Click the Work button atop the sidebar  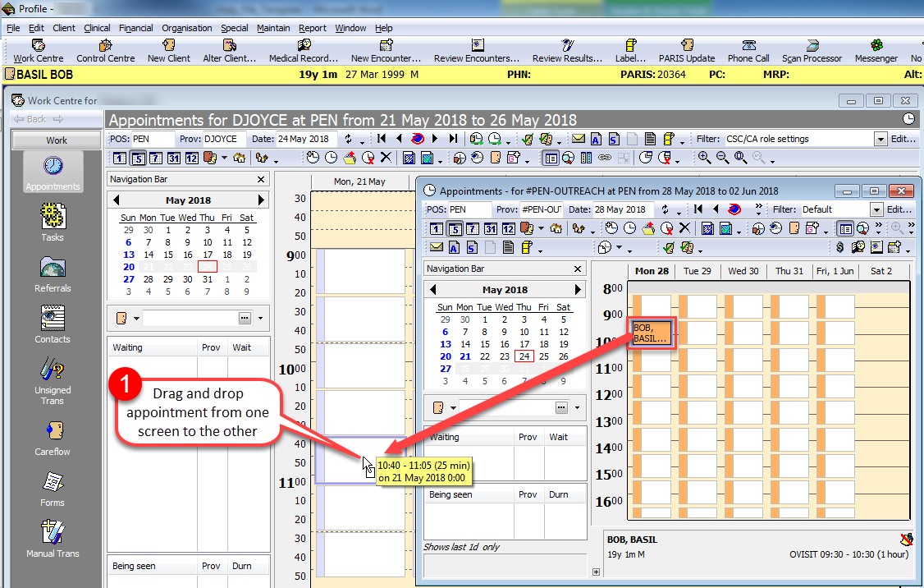57,140
